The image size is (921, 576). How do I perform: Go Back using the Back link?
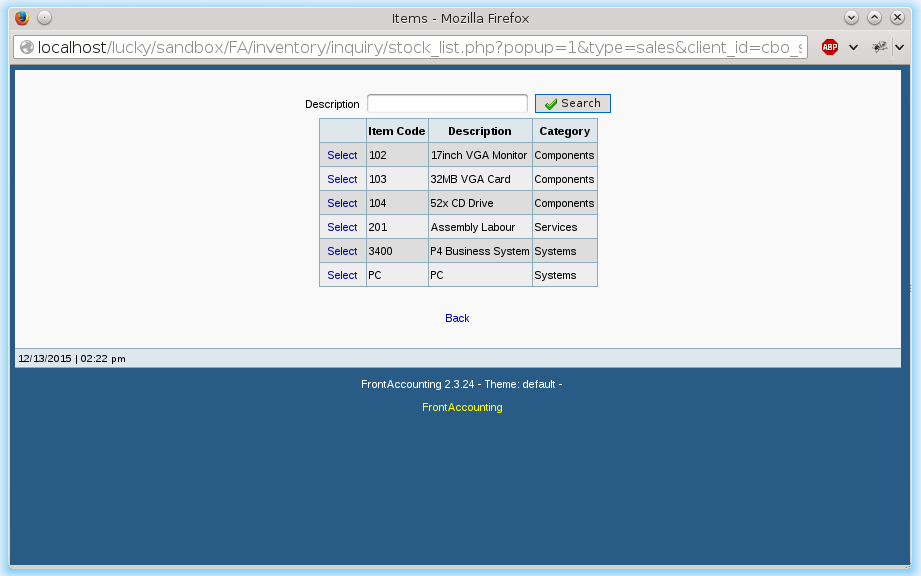coord(457,318)
